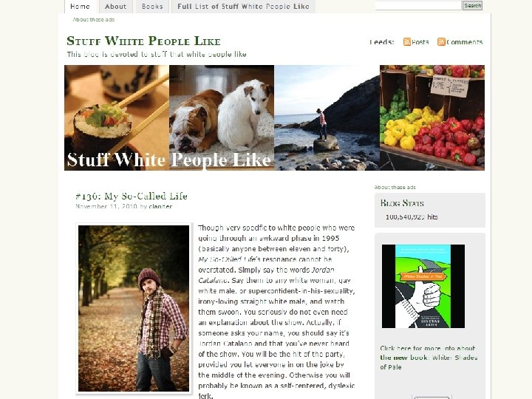The height and width of the screenshot is (399, 532).
Task: Open the About tab
Action: point(115,7)
